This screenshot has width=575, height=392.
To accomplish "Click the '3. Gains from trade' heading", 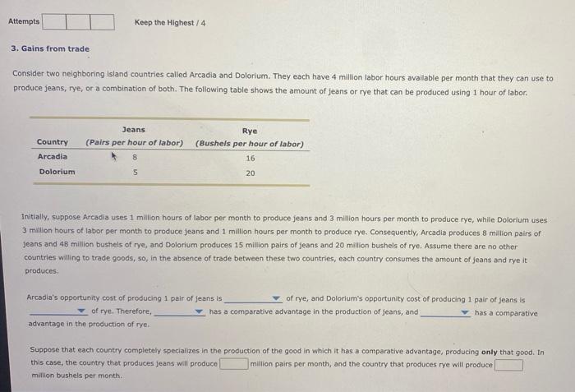I will (x=50, y=48).
